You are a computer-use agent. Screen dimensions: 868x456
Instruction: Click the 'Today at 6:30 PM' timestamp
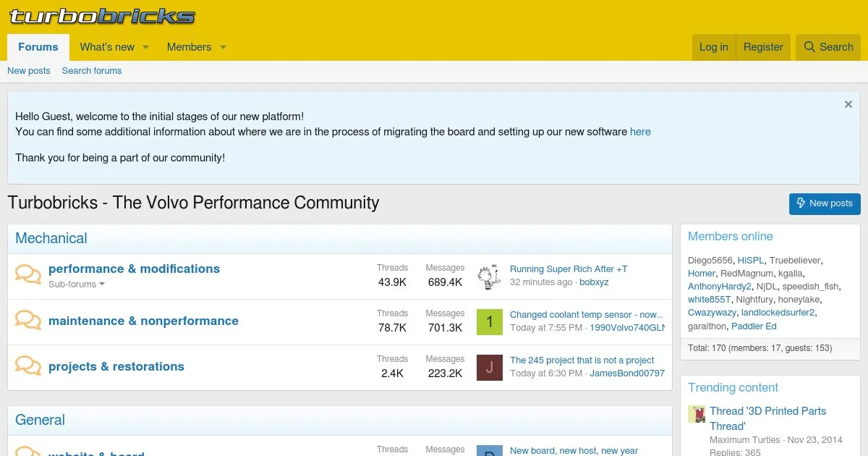[x=546, y=373]
